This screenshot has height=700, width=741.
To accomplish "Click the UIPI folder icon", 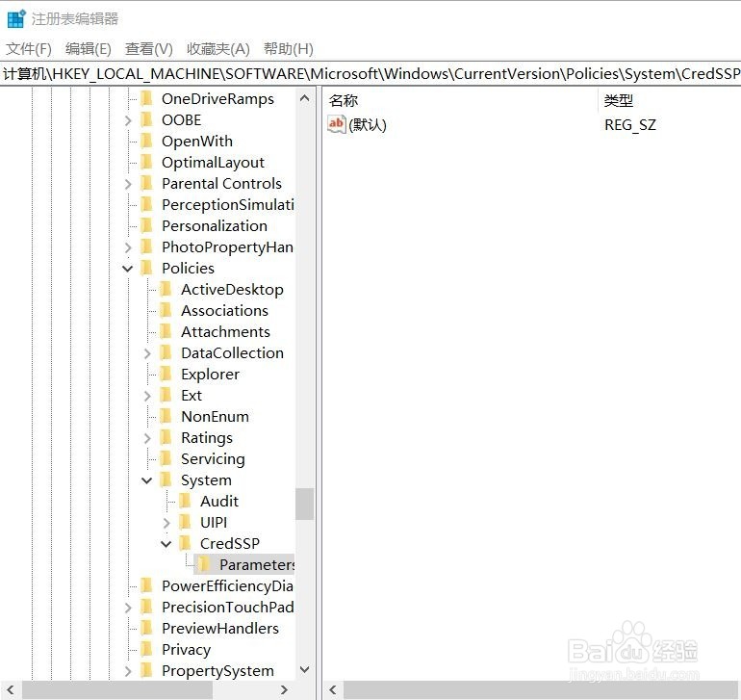I will (x=185, y=522).
